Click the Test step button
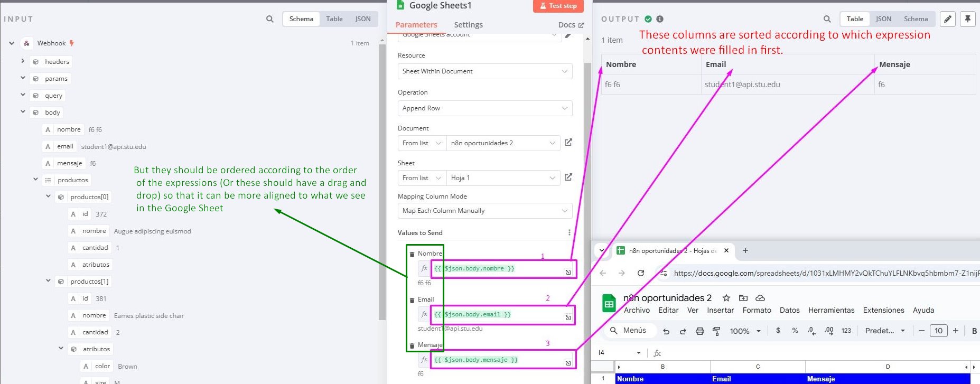The height and width of the screenshot is (384, 980). (x=558, y=6)
